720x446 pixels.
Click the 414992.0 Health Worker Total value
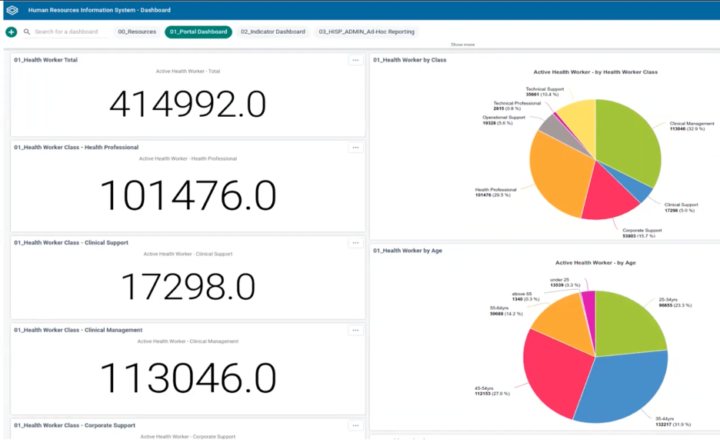pyautogui.click(x=187, y=105)
